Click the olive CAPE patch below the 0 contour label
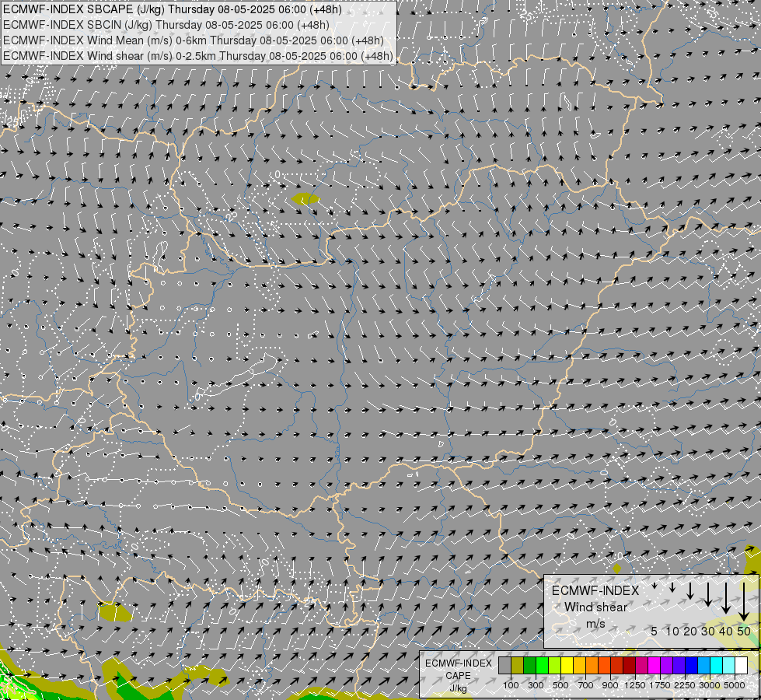This screenshot has height=700, width=761. [x=305, y=198]
